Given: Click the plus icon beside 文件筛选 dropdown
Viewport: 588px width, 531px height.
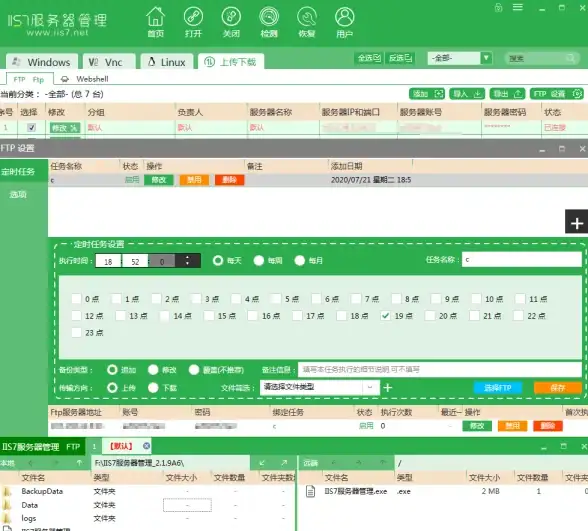Looking at the screenshot, I should point(388,387).
